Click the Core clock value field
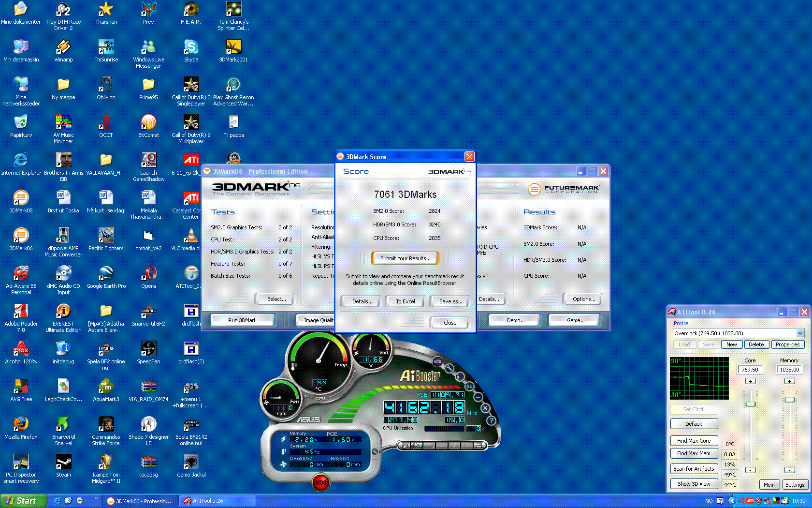 coord(750,370)
